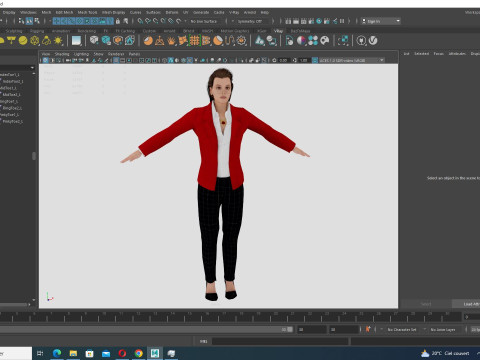
Task: Pause rendering with the pause icon
Action: point(342,21)
